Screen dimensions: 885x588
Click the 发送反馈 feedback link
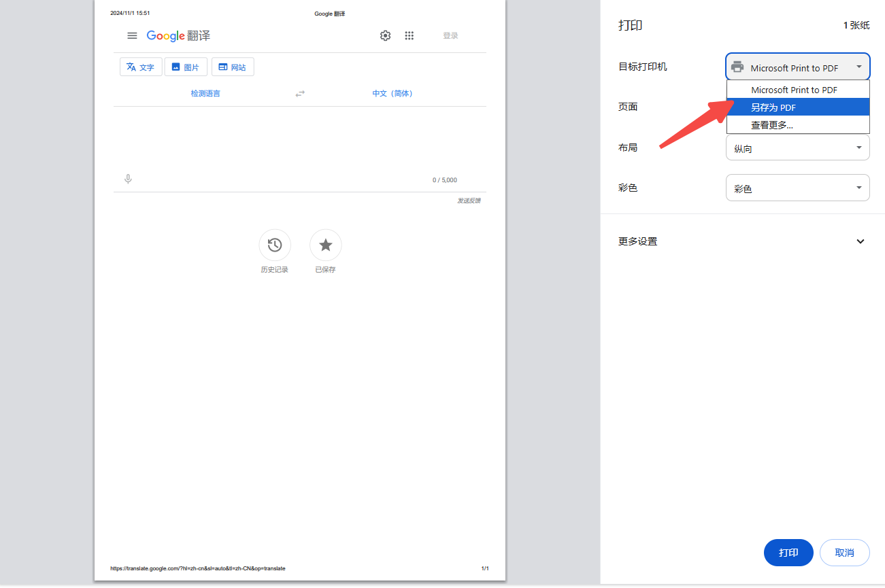click(469, 201)
